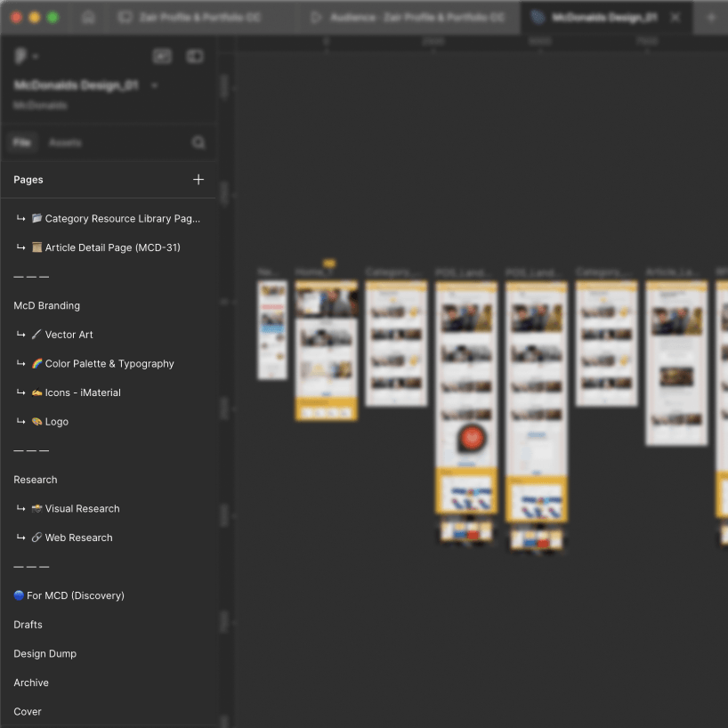
Task: Select For MCD (Discovery) page
Action: (109, 595)
